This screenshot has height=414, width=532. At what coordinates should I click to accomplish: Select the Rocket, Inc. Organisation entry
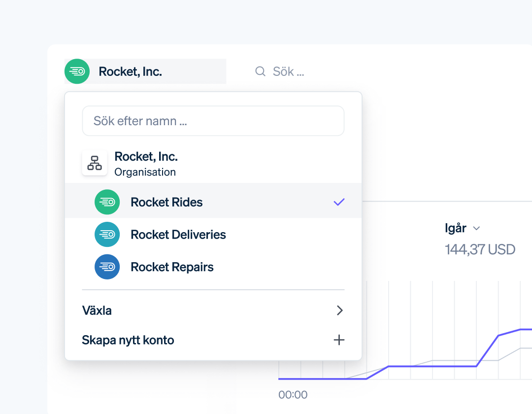click(213, 164)
